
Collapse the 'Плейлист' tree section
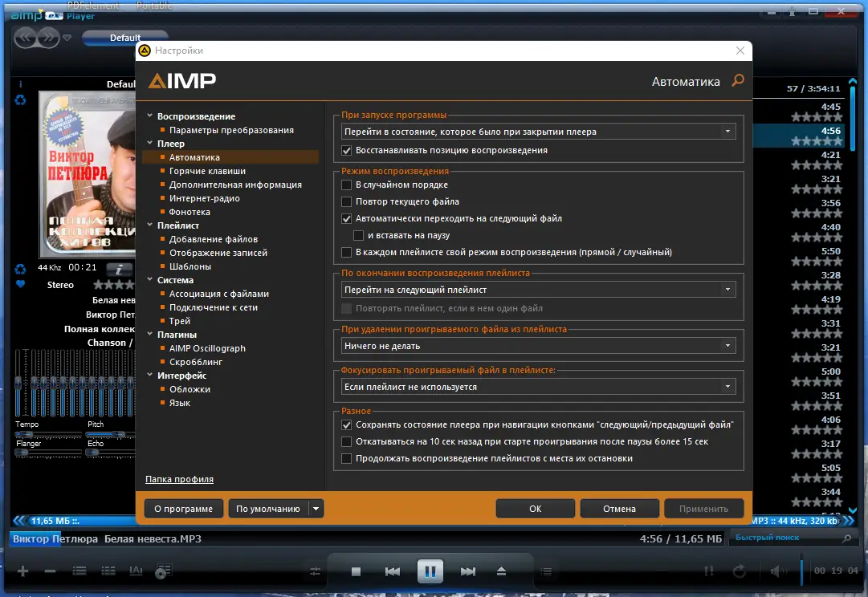(x=149, y=225)
